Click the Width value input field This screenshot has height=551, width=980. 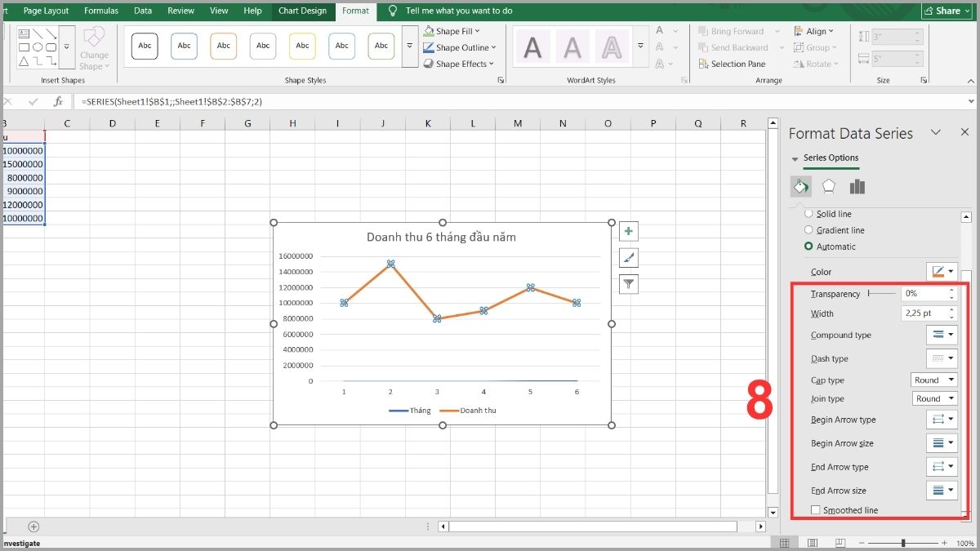(924, 313)
